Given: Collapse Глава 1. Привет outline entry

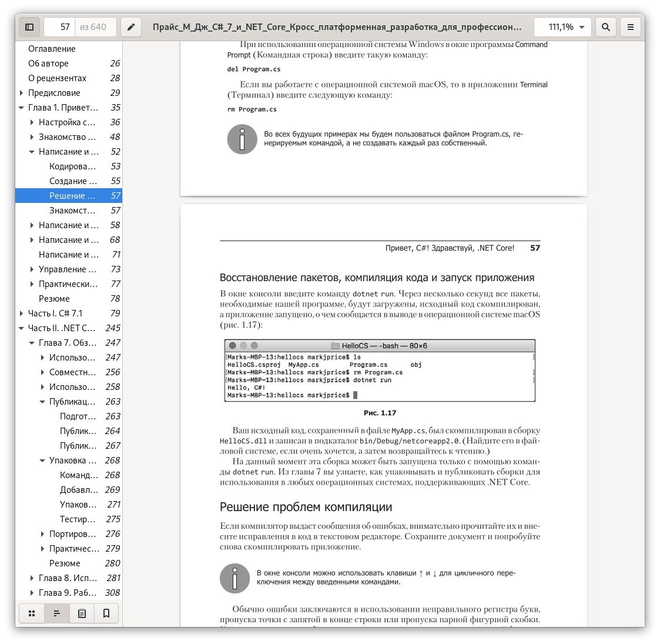Looking at the screenshot, I should coord(22,108).
